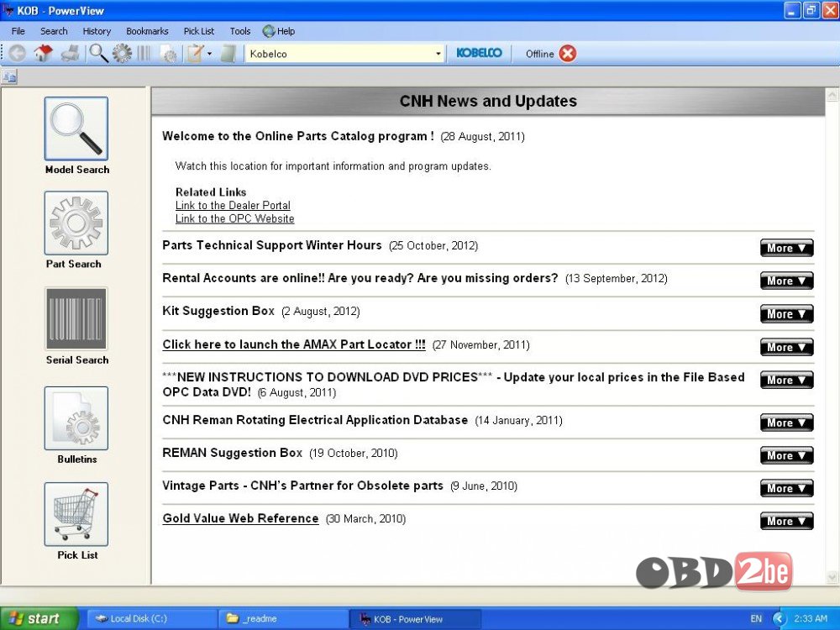
Task: Click the toolbar page-with-gear bulletins icon
Action: point(169,54)
